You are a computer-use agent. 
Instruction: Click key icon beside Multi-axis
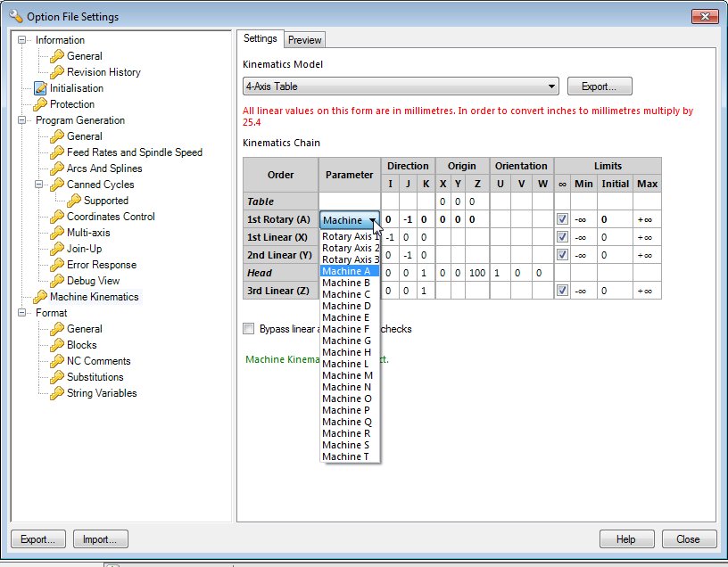click(x=57, y=233)
